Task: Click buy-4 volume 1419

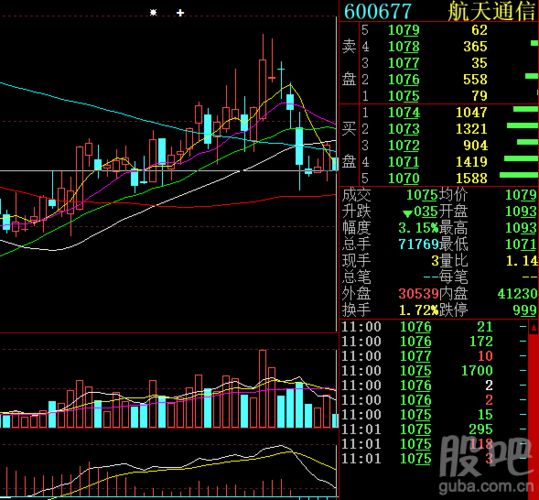Action: point(472,162)
